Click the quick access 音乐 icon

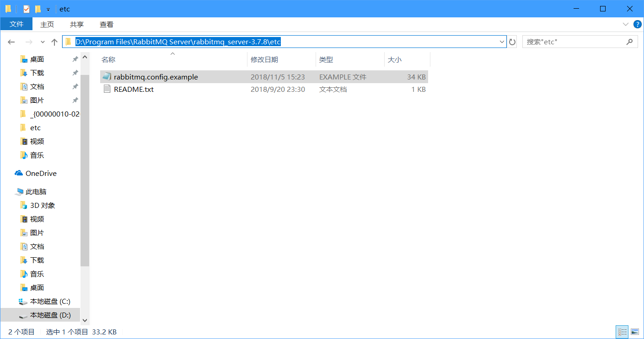click(x=24, y=155)
